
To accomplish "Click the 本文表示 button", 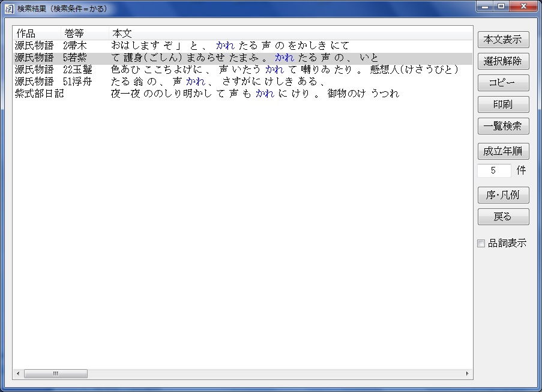I will coord(503,40).
